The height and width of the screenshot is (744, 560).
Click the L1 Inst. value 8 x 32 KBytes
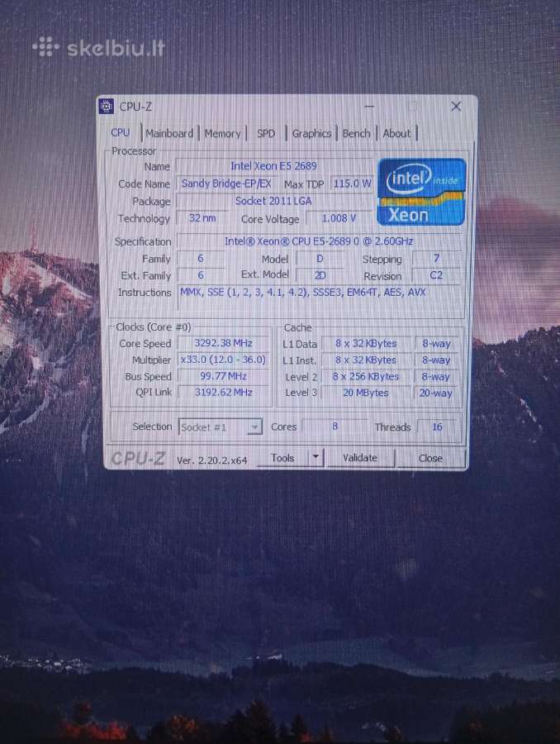click(x=366, y=360)
